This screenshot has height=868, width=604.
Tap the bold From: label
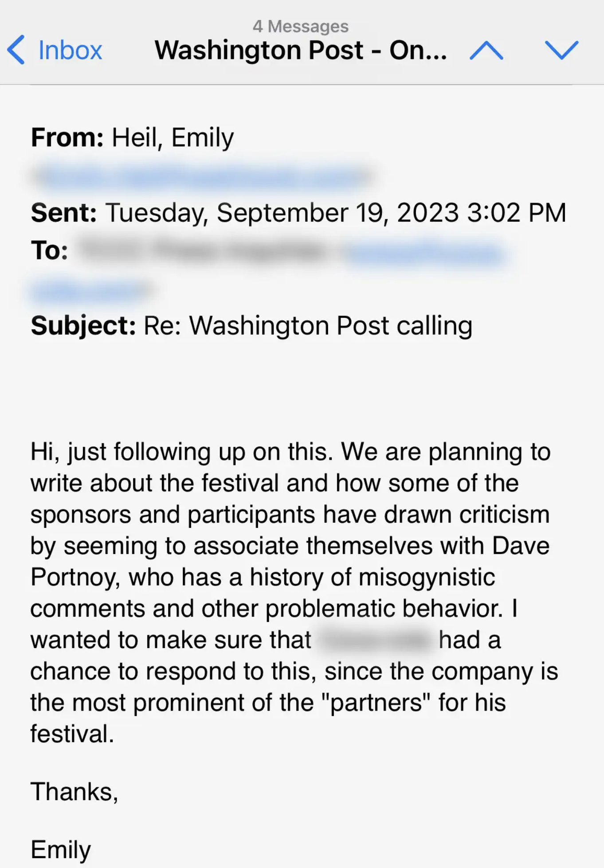(x=67, y=137)
